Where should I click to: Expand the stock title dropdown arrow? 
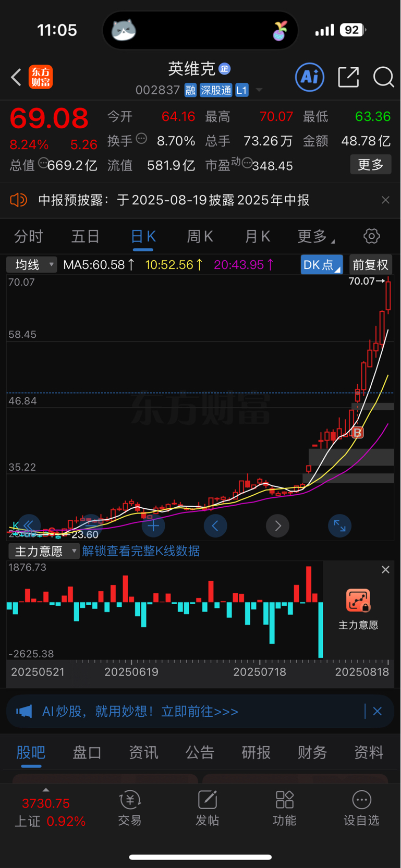click(x=259, y=90)
